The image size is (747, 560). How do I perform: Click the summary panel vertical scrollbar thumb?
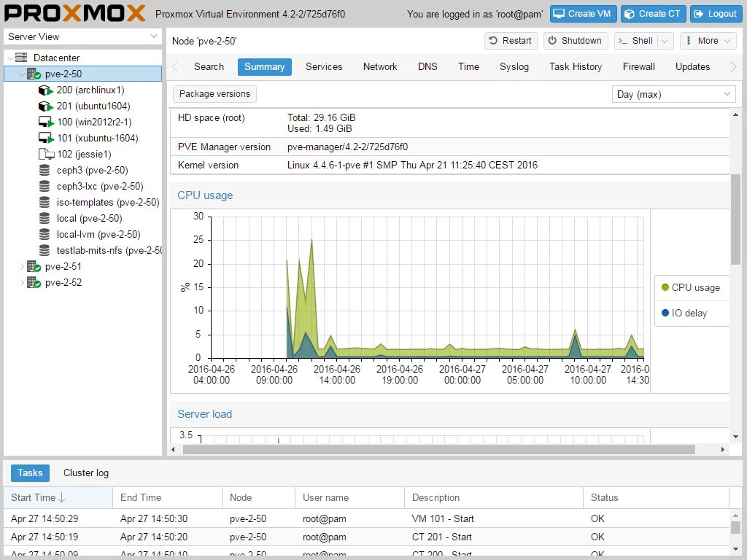735,219
